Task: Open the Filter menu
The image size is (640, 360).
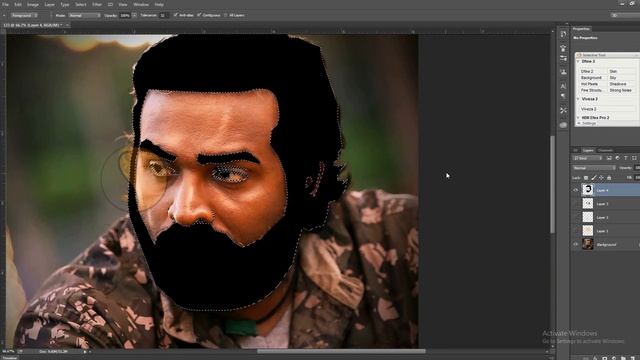Action: point(97,4)
